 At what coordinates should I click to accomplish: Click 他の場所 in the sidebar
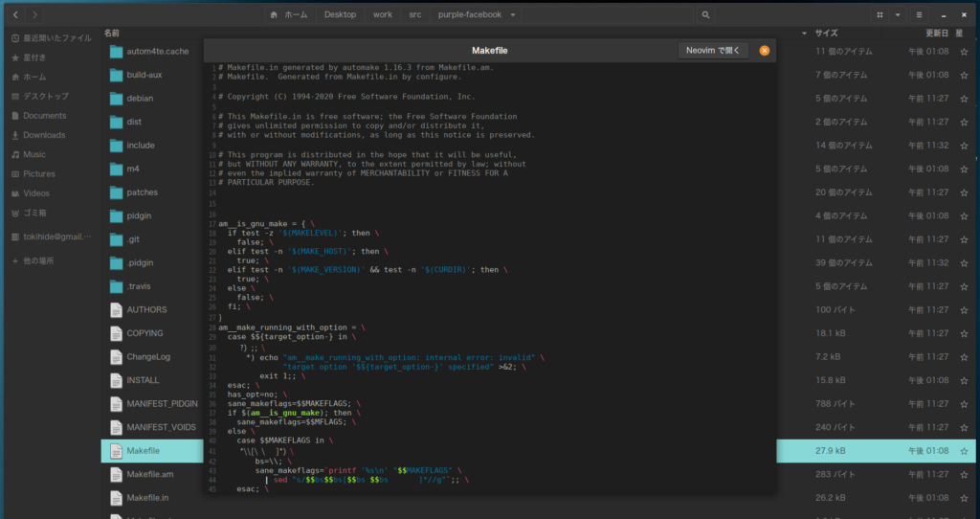coord(38,260)
